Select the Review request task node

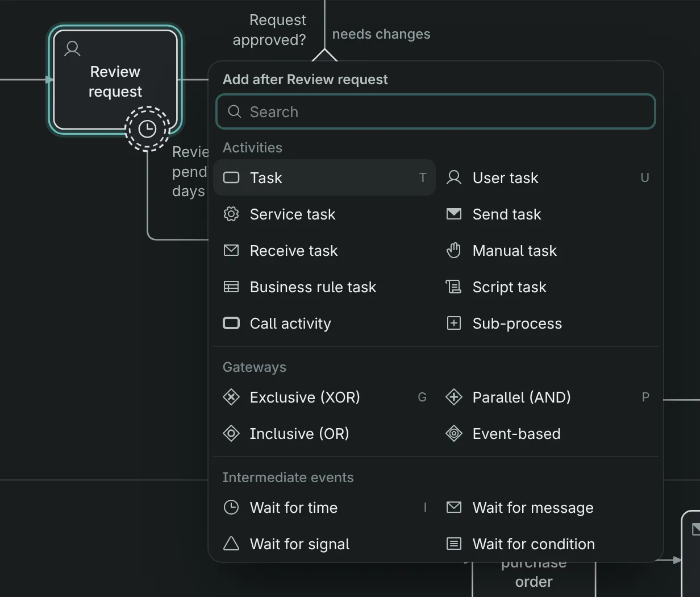pos(115,80)
